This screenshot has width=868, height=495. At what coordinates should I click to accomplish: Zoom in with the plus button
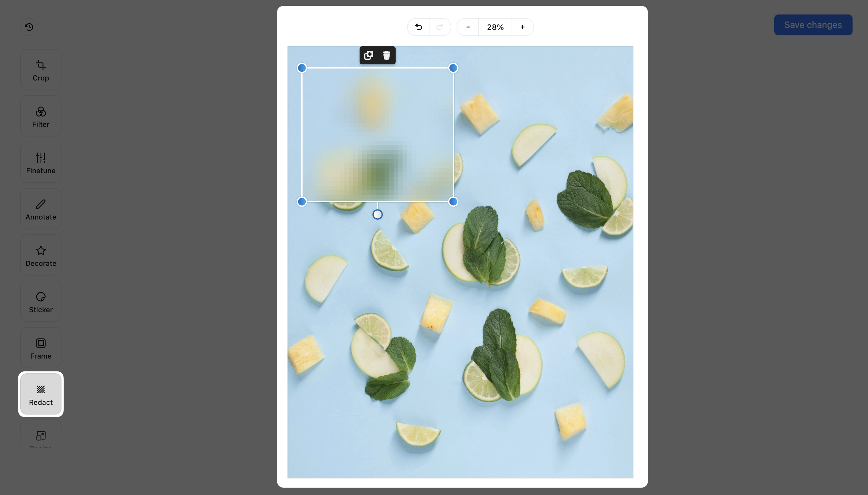click(523, 27)
